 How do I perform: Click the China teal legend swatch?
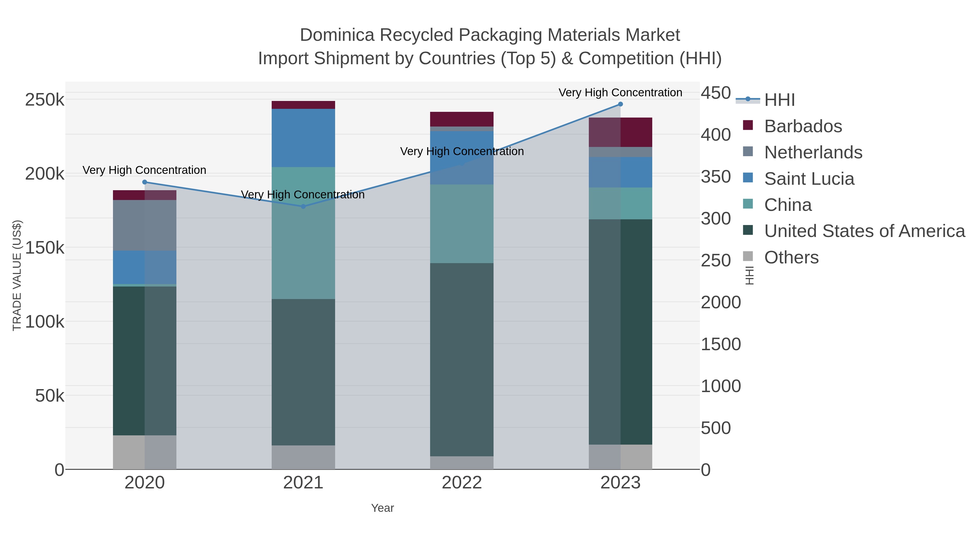(748, 204)
